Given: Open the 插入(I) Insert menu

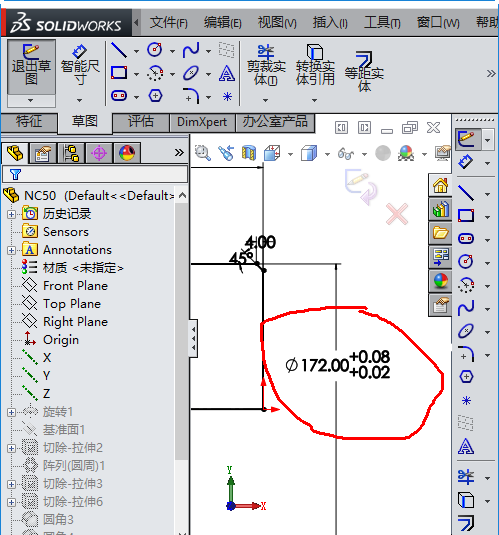Looking at the screenshot, I should (x=330, y=23).
